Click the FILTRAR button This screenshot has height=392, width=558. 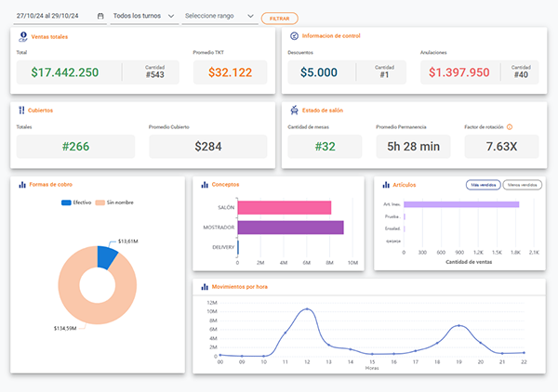click(x=279, y=18)
